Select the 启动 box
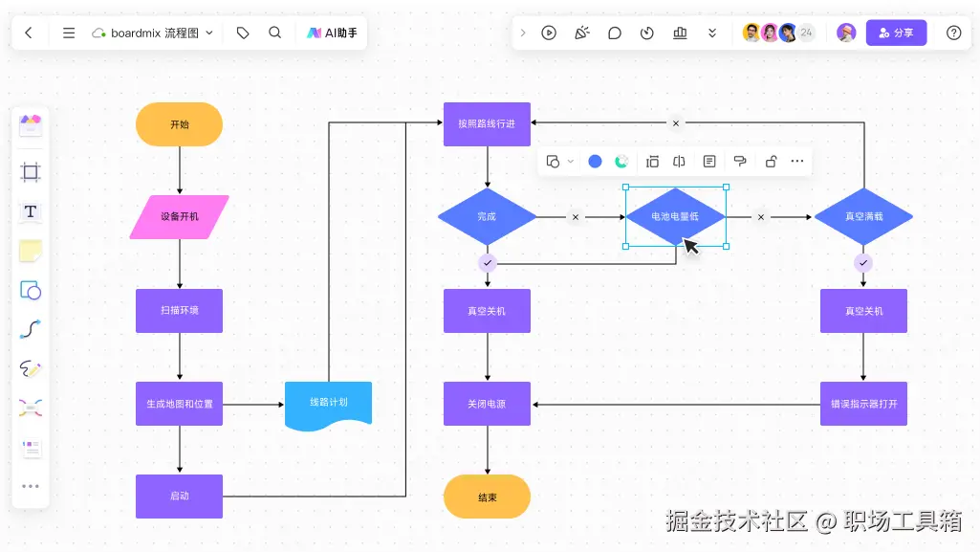The height and width of the screenshot is (552, 980). (x=180, y=497)
